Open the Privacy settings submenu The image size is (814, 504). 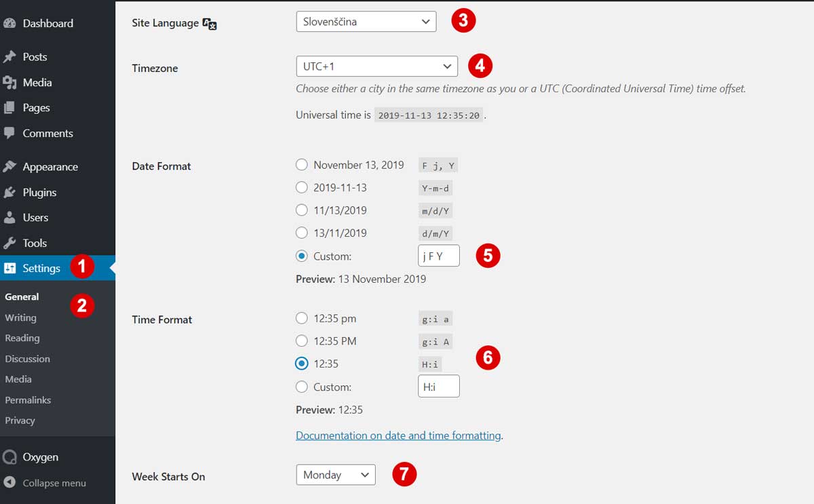pyautogui.click(x=20, y=421)
